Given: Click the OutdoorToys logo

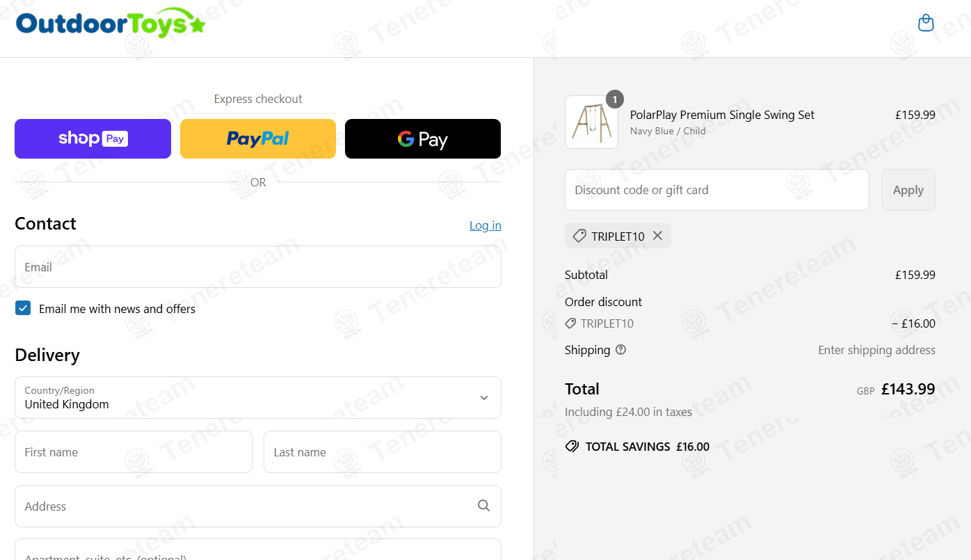Looking at the screenshot, I should 111,23.
